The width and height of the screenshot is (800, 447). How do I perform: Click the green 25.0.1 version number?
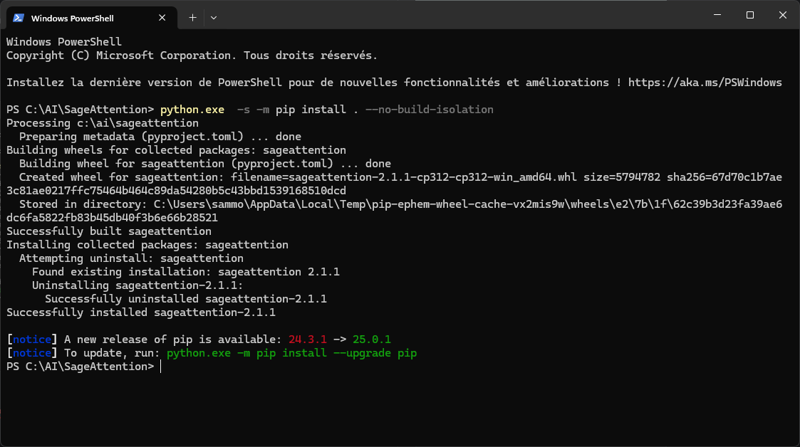point(372,340)
